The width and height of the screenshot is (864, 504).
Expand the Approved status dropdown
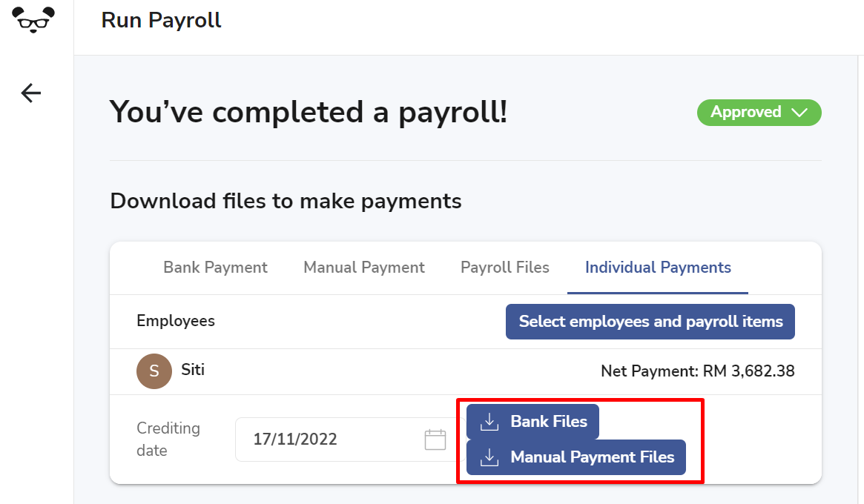click(x=759, y=113)
